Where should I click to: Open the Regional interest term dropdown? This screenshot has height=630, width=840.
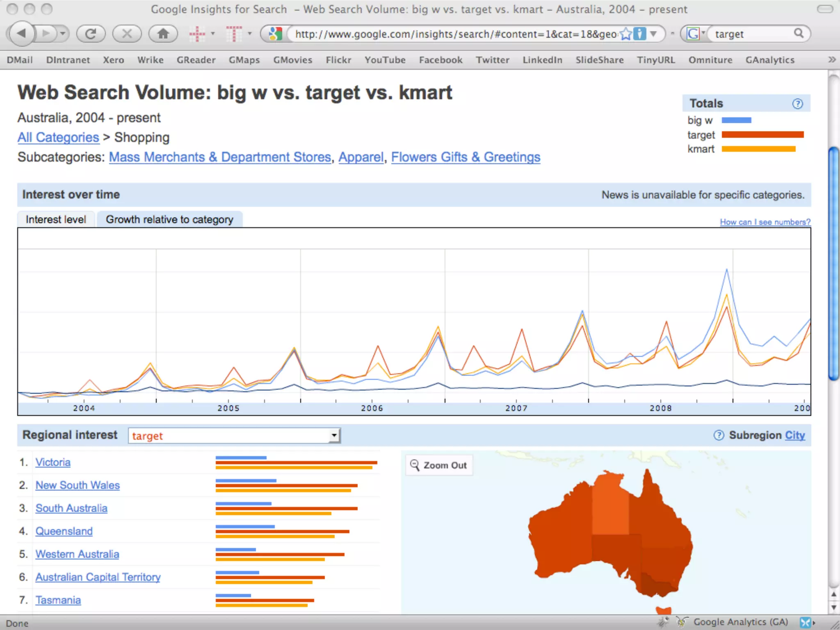(x=334, y=436)
